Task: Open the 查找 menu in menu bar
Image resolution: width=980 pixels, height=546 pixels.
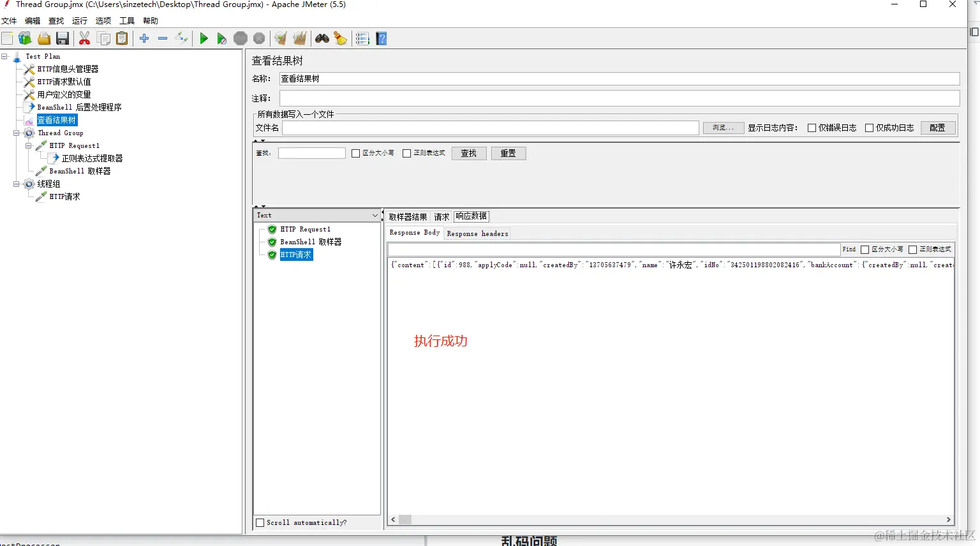Action: (x=56, y=21)
